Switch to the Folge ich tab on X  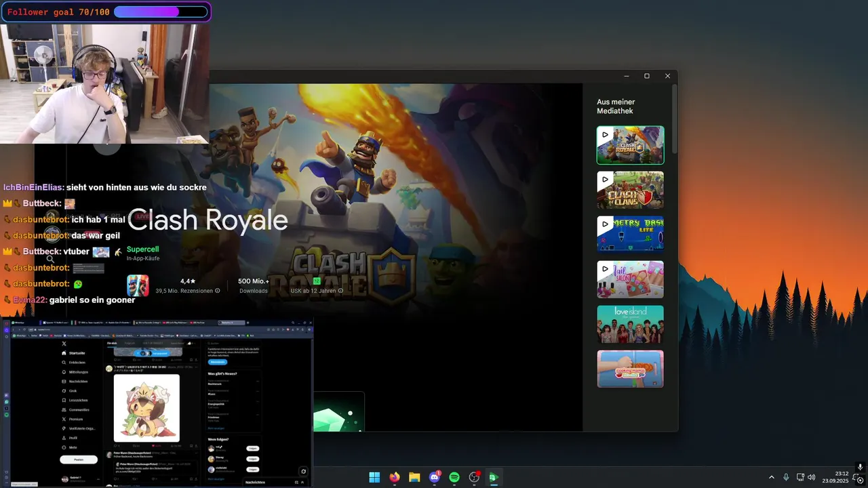click(x=130, y=343)
